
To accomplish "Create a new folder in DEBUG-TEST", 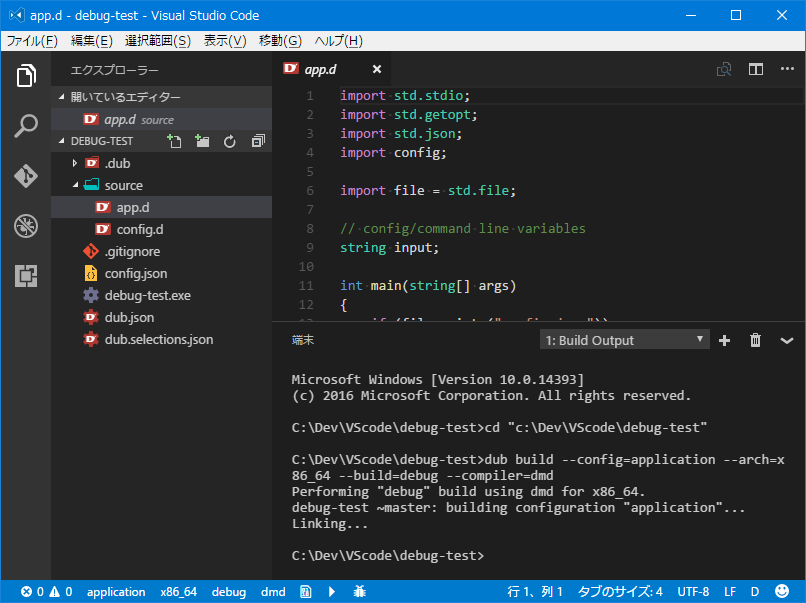I will coord(202,141).
